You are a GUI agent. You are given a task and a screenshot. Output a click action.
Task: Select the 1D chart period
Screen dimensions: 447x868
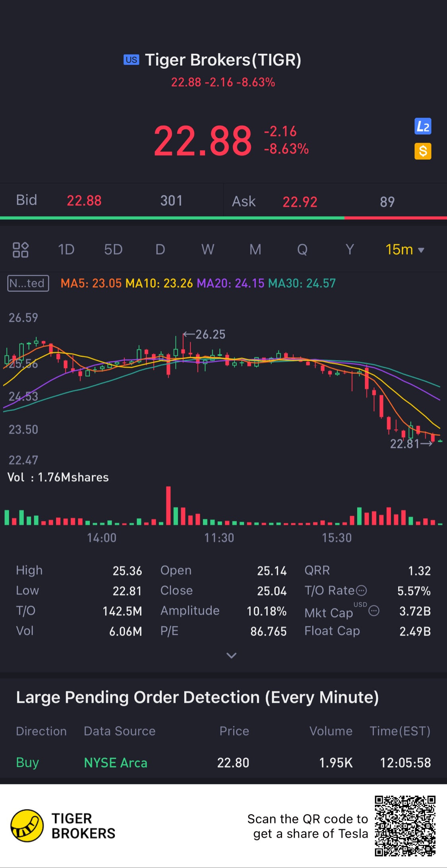tap(66, 250)
